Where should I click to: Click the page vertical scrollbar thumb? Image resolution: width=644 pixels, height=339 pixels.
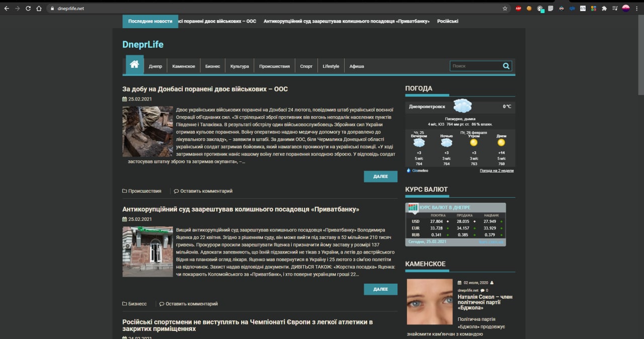(x=640, y=54)
